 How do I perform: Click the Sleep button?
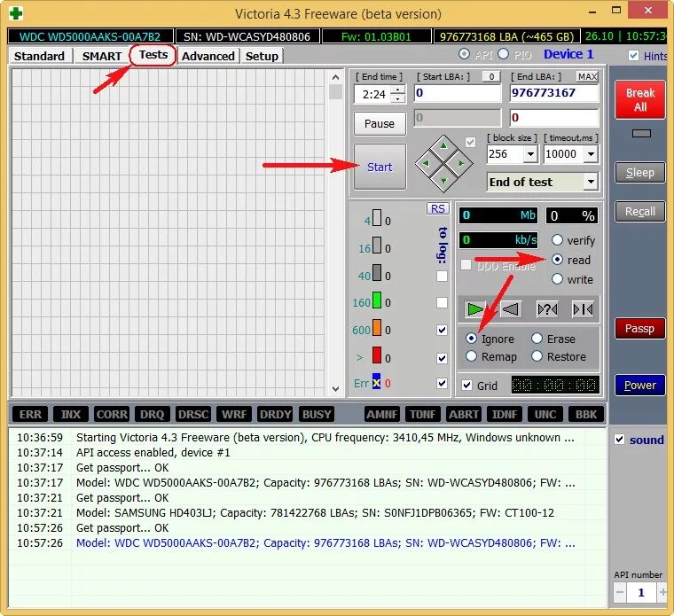point(640,172)
